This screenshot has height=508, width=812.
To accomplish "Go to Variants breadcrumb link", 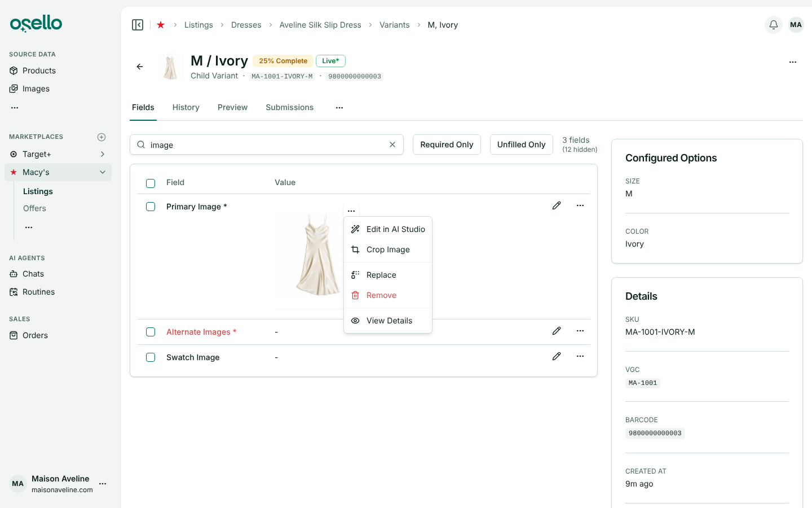I will coord(395,25).
